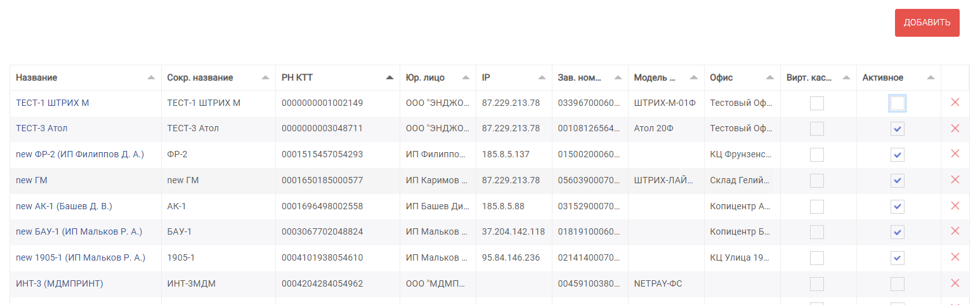Check virtual cash register for new 1905-1

tap(817, 258)
